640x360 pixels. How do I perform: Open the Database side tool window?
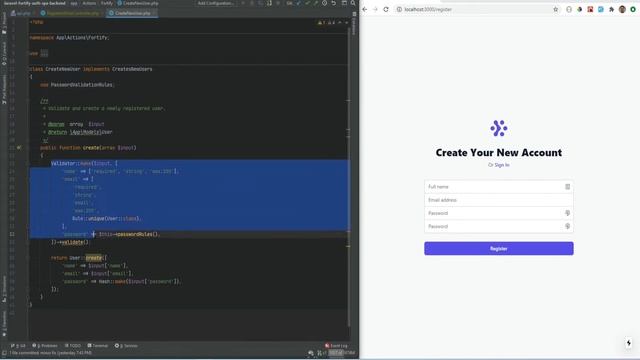[354, 24]
